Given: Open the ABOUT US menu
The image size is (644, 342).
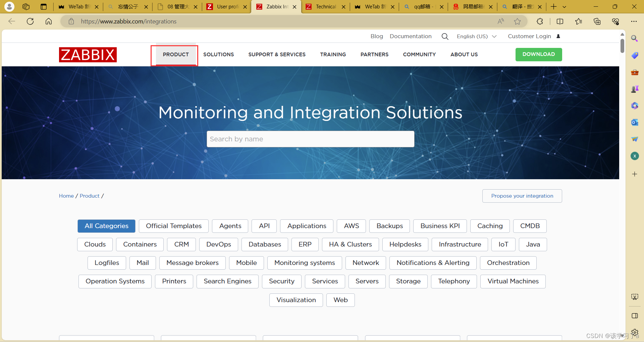Looking at the screenshot, I should coord(464,55).
